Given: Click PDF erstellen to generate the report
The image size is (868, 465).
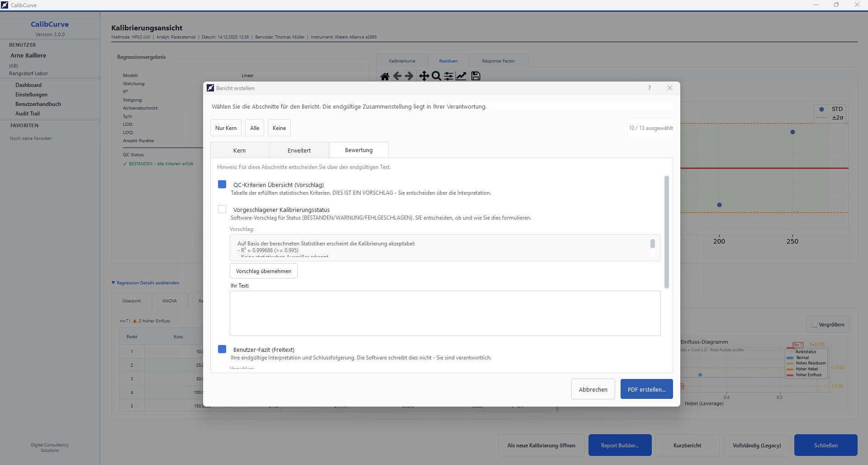Looking at the screenshot, I should 646,389.
